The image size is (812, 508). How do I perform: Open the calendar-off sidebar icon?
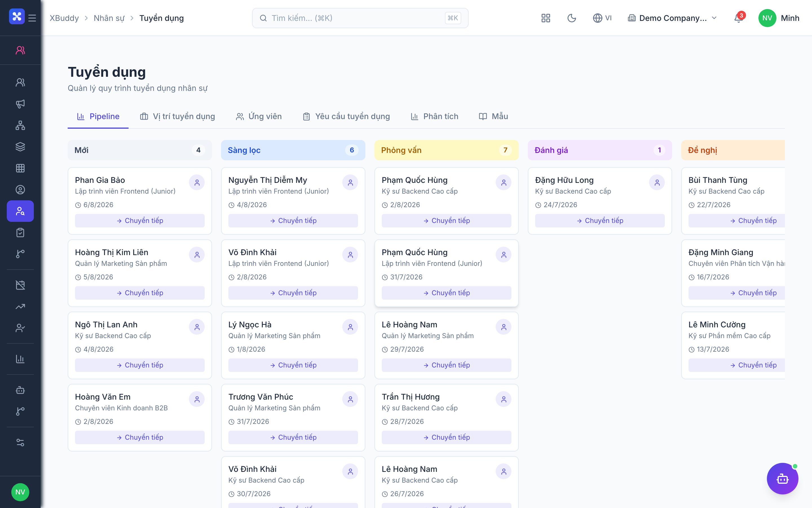point(21,285)
